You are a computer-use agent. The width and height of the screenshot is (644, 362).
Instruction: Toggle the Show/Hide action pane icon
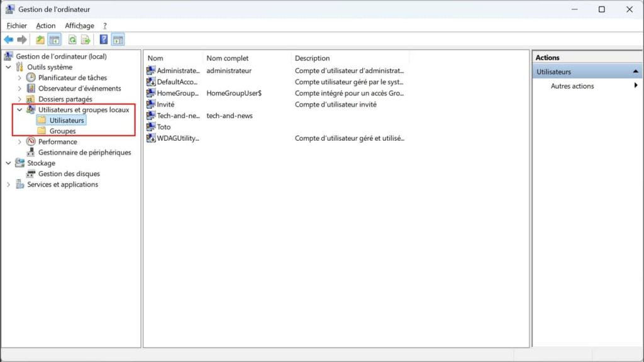coord(118,39)
